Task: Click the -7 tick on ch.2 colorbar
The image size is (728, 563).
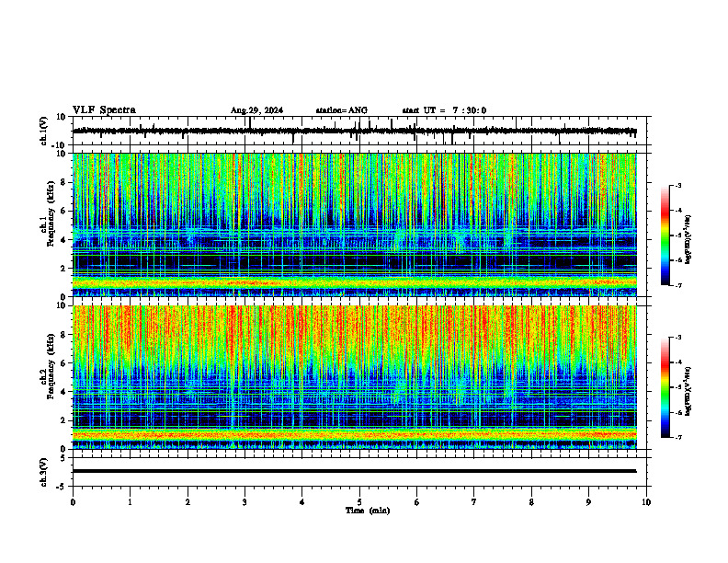Action: click(678, 438)
